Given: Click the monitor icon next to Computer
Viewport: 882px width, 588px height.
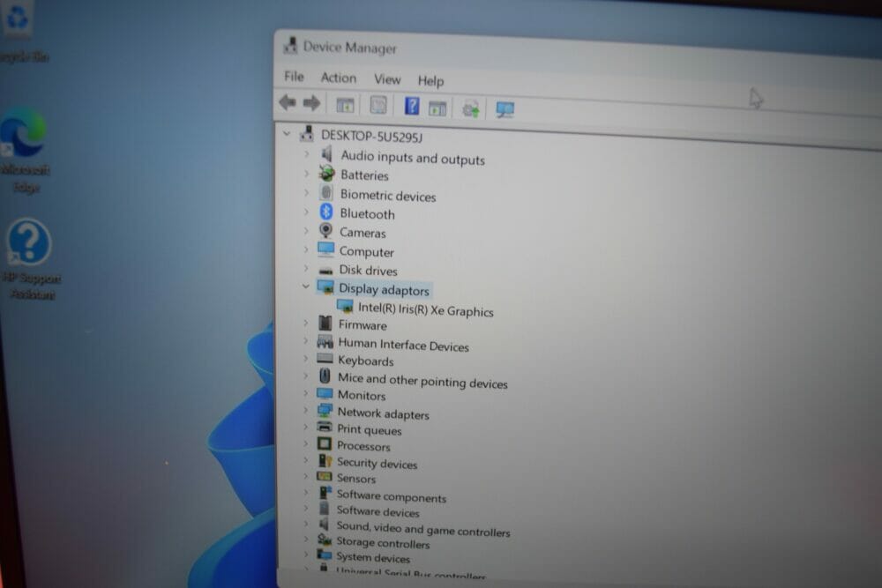Looking at the screenshot, I should 325,249.
